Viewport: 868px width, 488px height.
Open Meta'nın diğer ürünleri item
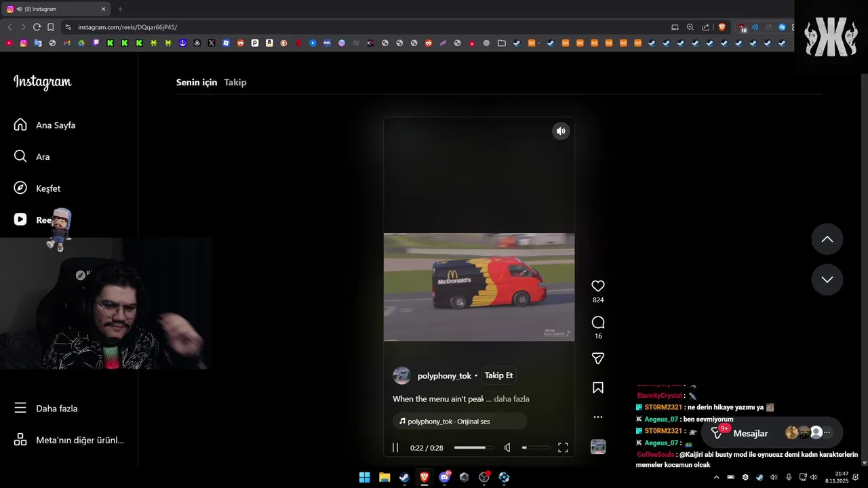69,440
